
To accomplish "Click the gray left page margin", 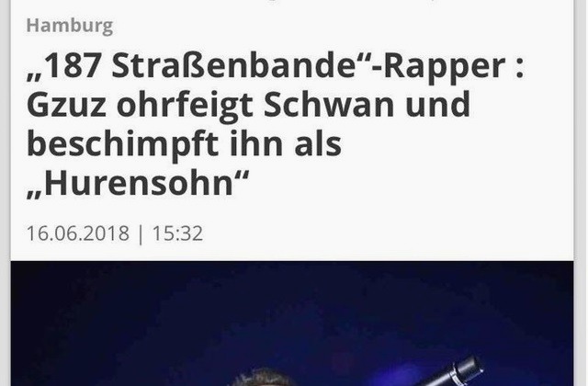I will pyautogui.click(x=5, y=193).
